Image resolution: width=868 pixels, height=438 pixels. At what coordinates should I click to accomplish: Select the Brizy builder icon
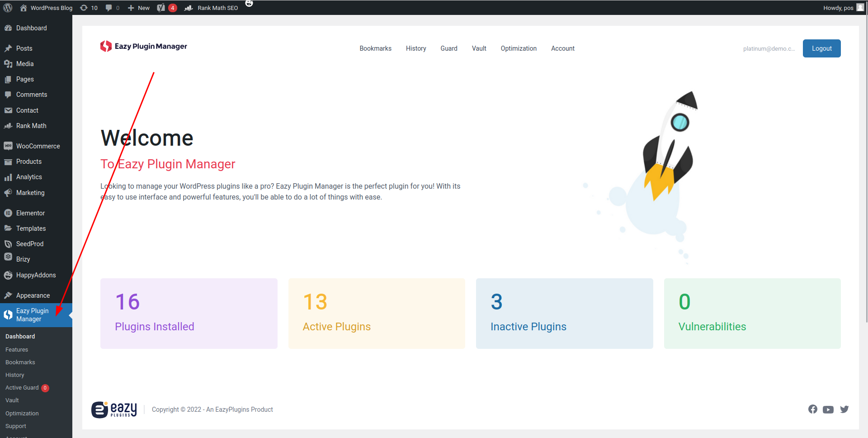click(x=9, y=259)
